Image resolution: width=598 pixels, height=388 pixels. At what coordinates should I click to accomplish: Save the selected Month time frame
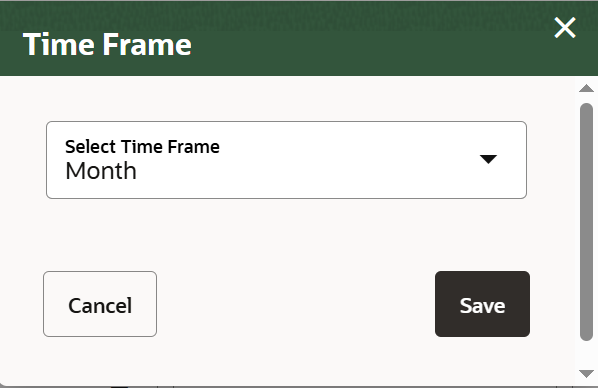482,304
